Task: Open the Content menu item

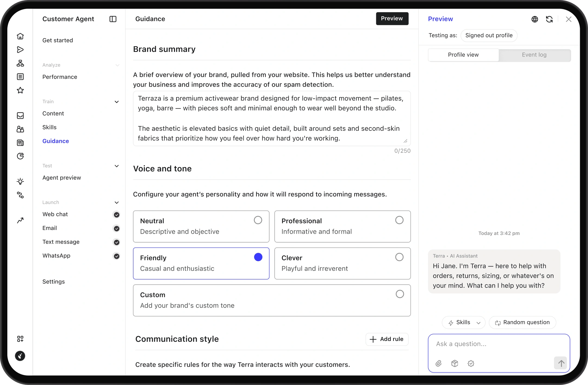Action: coord(53,114)
